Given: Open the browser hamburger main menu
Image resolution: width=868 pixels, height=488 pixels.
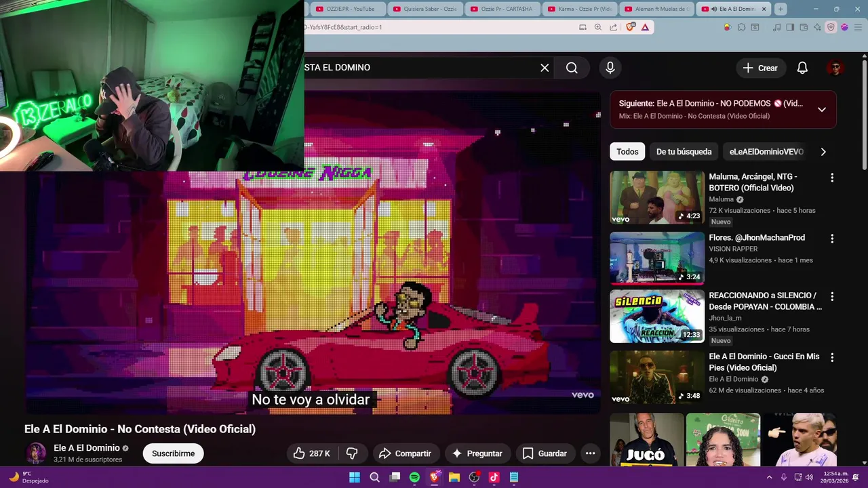Looking at the screenshot, I should (858, 27).
